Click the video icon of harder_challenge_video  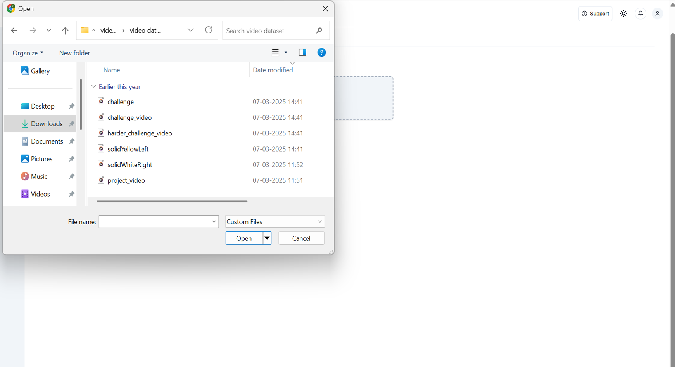(101, 133)
